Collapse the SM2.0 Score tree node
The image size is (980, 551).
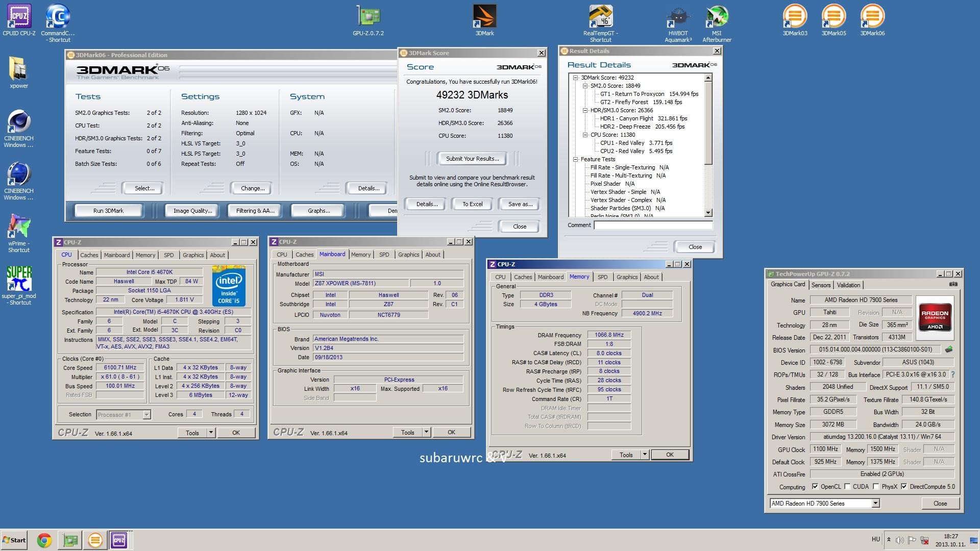point(585,86)
